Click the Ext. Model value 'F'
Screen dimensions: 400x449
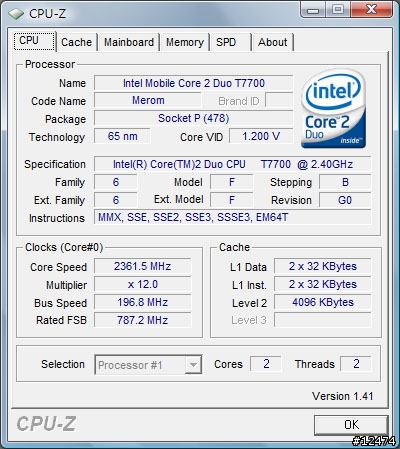(232, 200)
